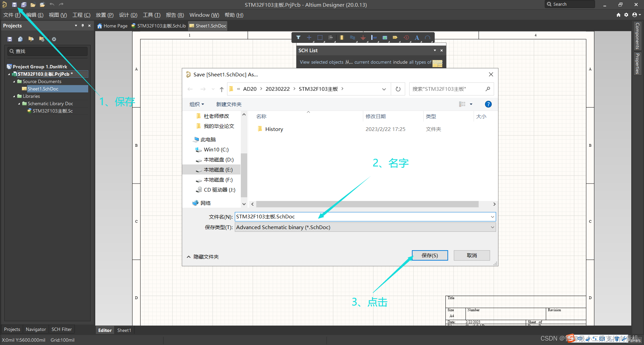Expand the file name combo box dropdown
The height and width of the screenshot is (345, 644).
492,217
